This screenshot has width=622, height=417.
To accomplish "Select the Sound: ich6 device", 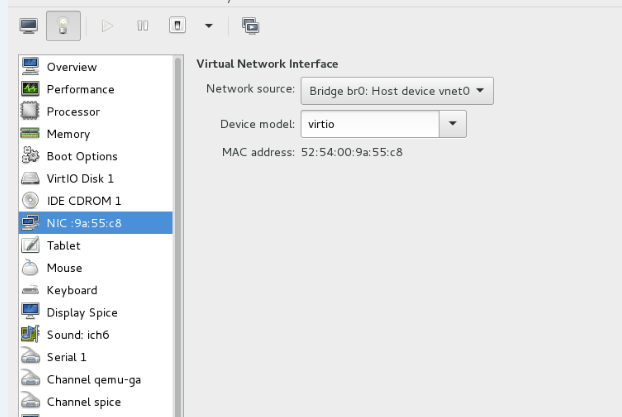I will tap(96, 335).
